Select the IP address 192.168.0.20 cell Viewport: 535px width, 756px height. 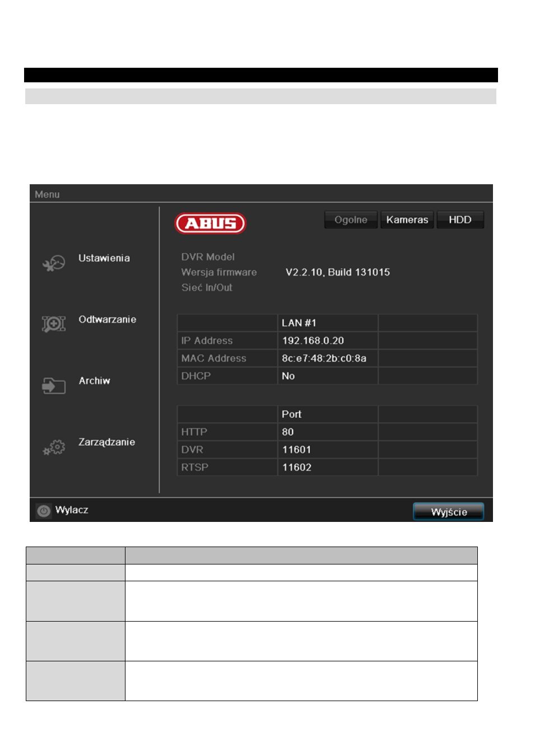(328, 340)
